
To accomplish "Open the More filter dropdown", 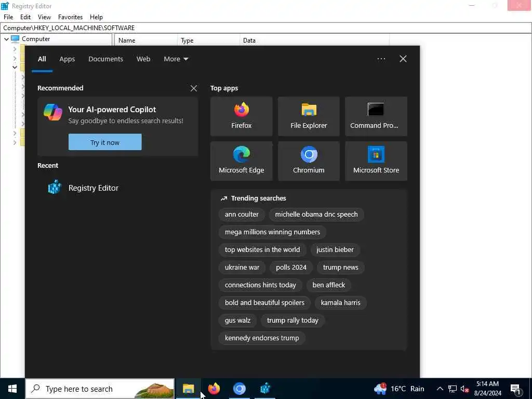I will pyautogui.click(x=176, y=59).
